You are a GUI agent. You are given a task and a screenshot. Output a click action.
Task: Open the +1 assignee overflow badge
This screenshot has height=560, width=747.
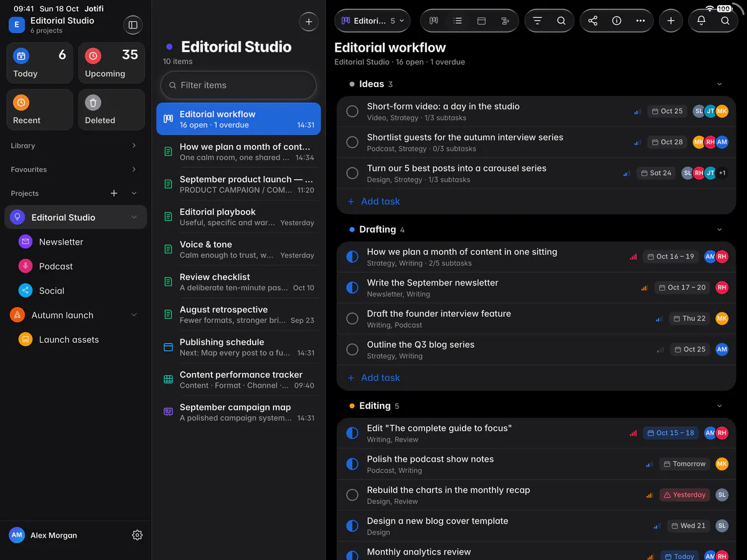pos(722,173)
